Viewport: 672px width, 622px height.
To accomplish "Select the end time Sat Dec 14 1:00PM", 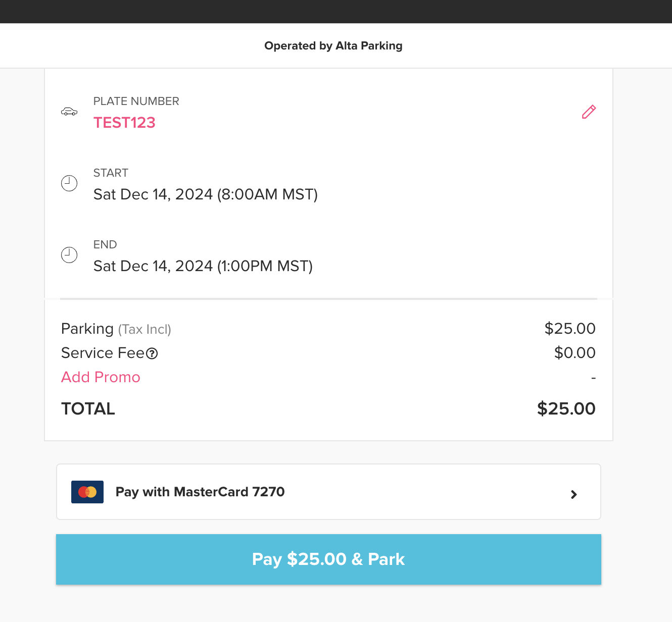I will pyautogui.click(x=203, y=266).
